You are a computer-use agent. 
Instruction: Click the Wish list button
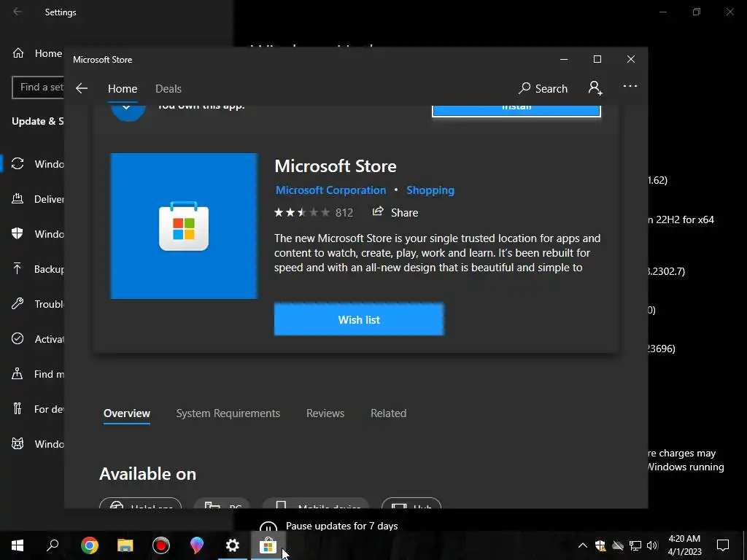(x=359, y=319)
